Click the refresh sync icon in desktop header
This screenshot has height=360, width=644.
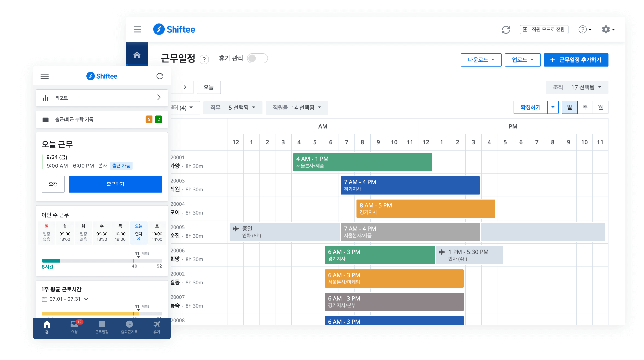pyautogui.click(x=506, y=30)
